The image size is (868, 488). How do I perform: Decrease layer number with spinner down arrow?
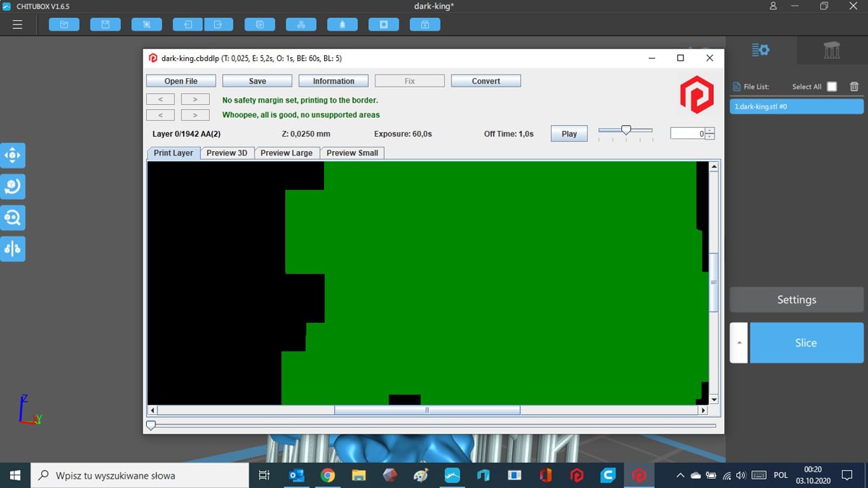click(710, 137)
